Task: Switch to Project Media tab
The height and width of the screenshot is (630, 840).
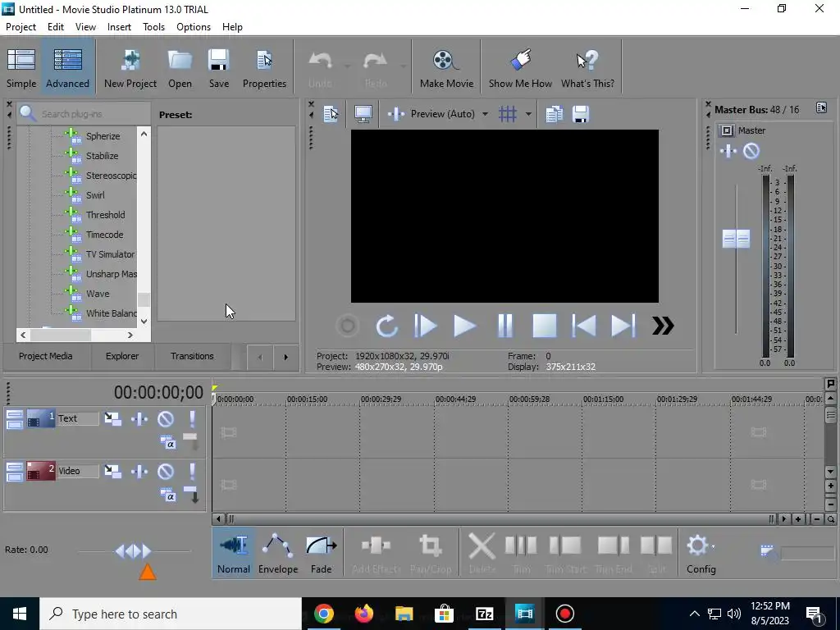Action: [x=46, y=356]
